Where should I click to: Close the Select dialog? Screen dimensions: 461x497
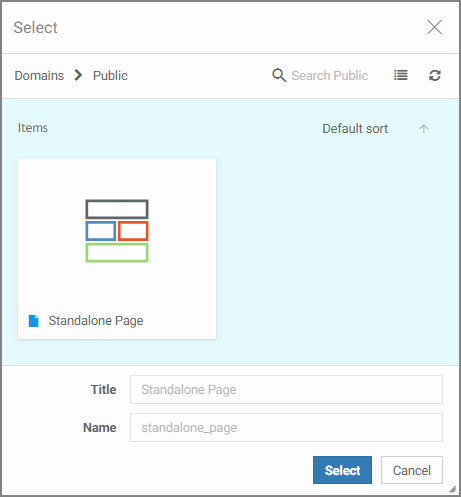pyautogui.click(x=434, y=27)
